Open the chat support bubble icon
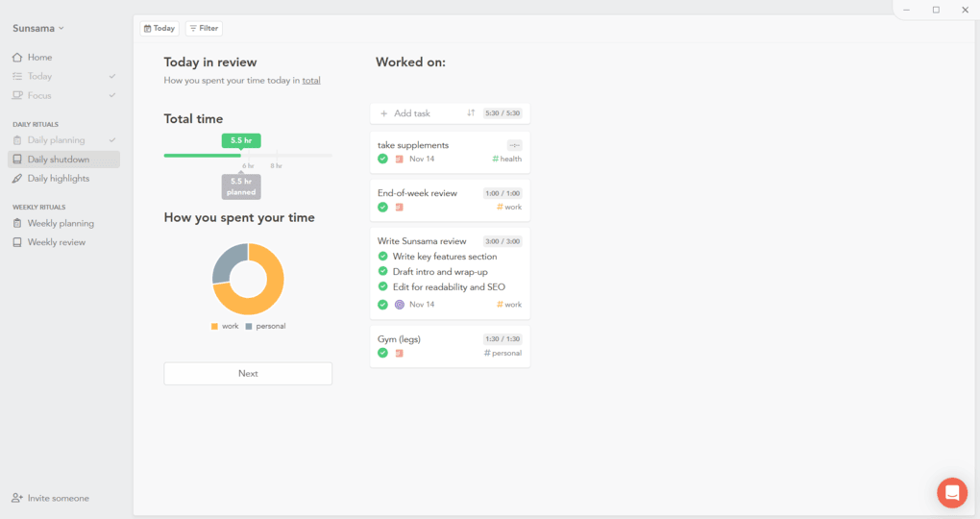 pos(952,492)
